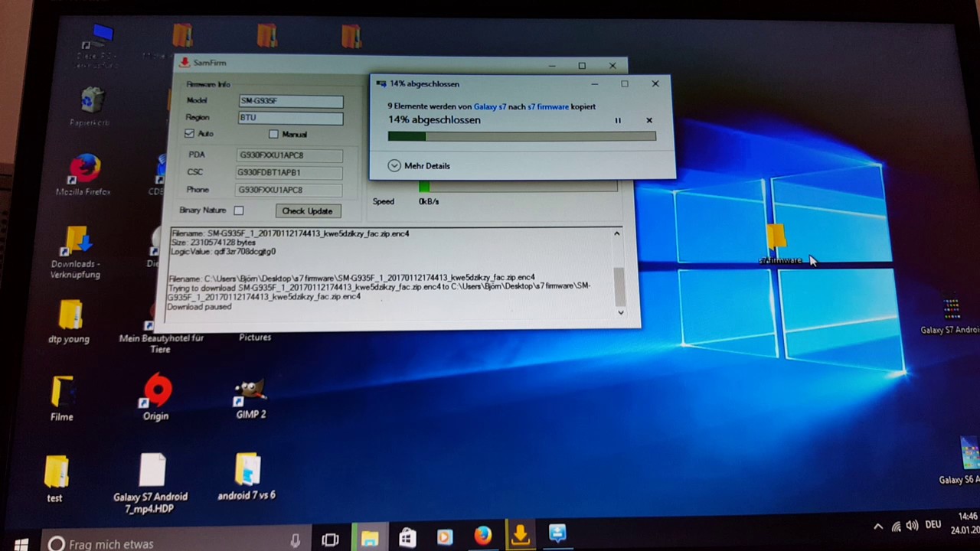Open the DEU input language indicator
Screen dimensions: 980x551
coord(933,525)
